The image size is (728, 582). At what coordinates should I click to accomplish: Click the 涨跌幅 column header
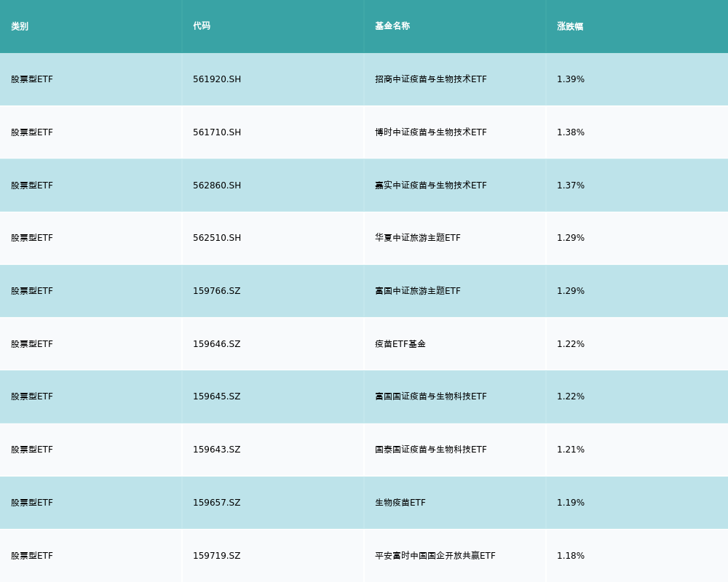[570, 26]
